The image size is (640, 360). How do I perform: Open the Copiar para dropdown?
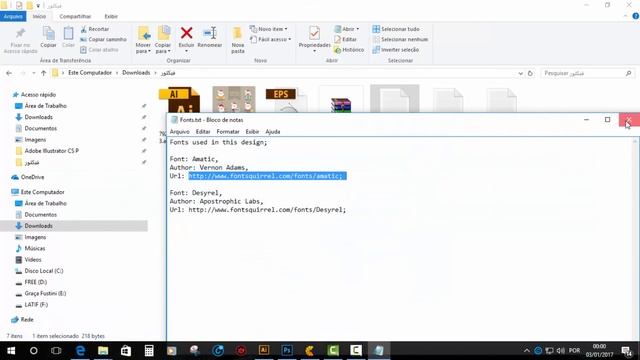[x=163, y=48]
